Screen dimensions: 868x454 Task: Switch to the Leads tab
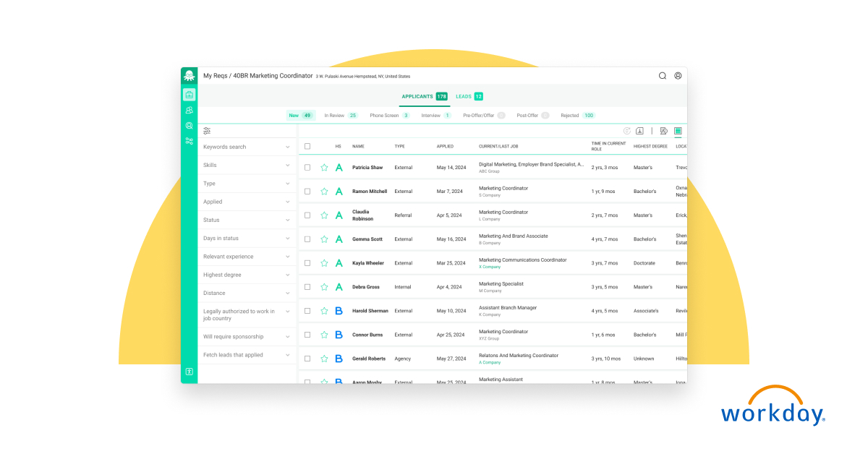point(469,96)
